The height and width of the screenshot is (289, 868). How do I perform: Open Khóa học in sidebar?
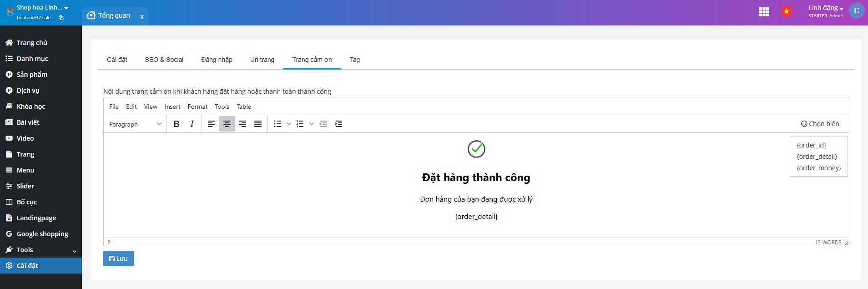[x=41, y=106]
